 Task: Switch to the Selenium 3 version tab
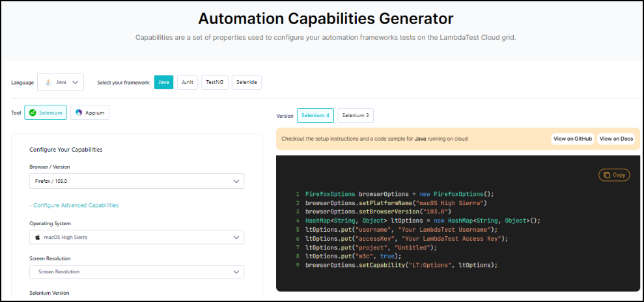(356, 116)
